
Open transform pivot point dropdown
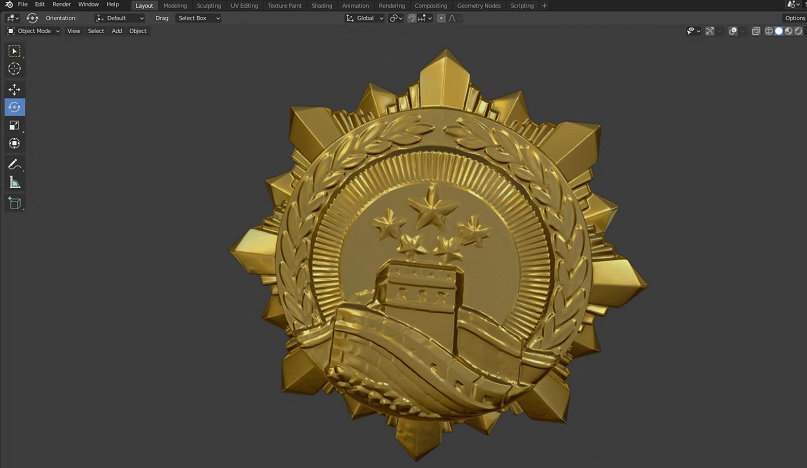click(396, 18)
